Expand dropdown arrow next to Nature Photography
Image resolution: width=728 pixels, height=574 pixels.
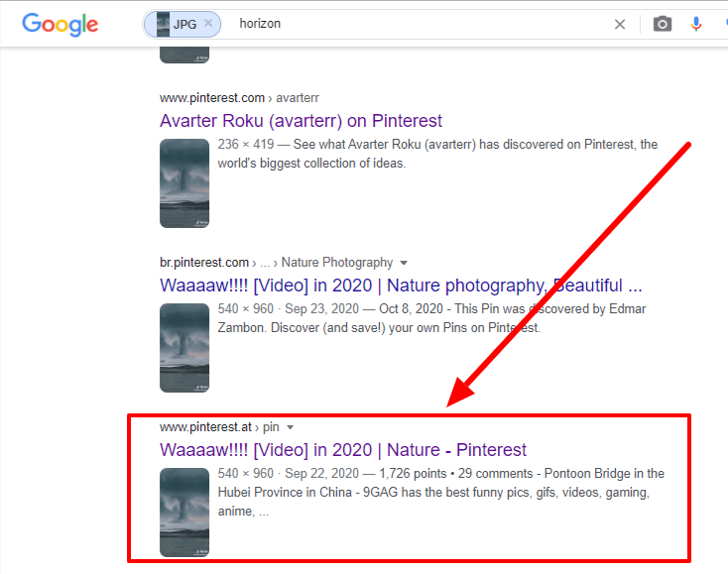(404, 263)
